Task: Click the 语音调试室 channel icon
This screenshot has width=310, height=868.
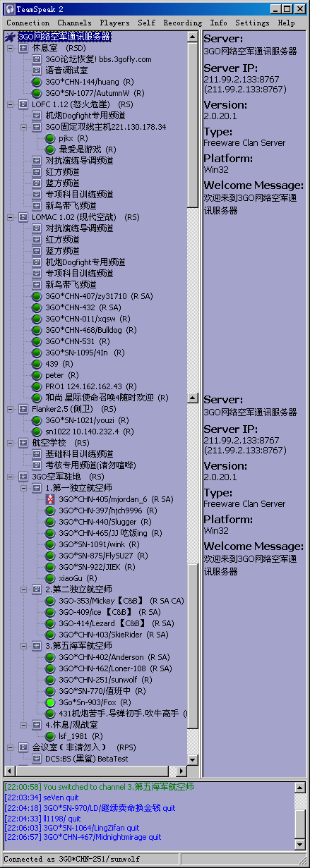Action: (37, 71)
